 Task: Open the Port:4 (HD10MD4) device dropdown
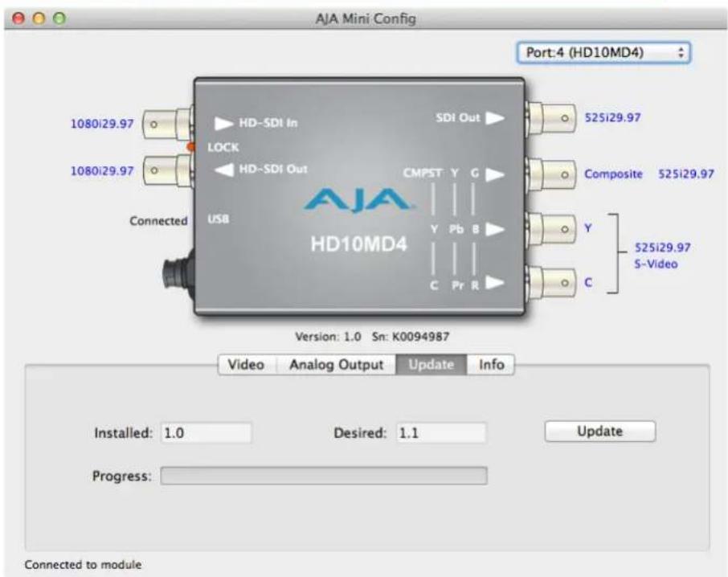coord(603,52)
